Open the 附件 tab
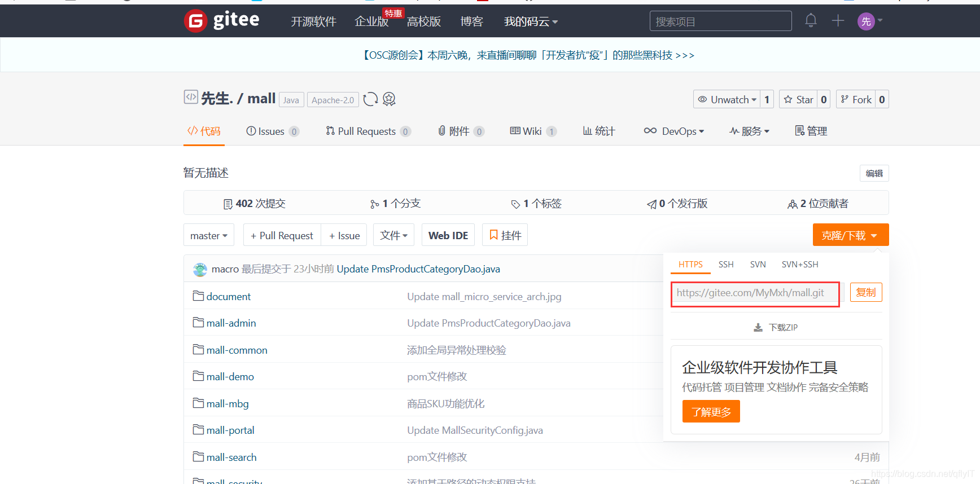 coord(461,131)
